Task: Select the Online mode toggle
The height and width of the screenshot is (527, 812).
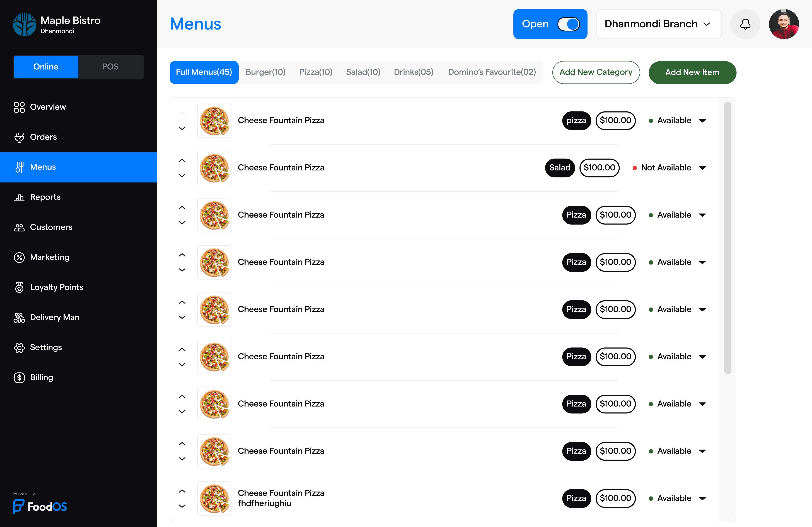Action: pos(46,67)
